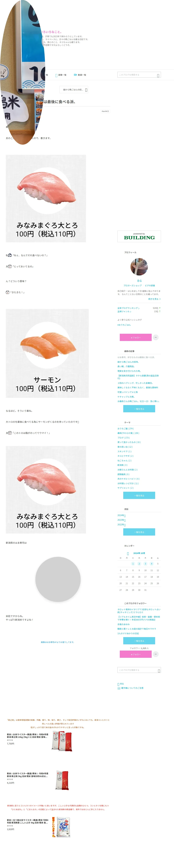Click the 新之助 10kg rice product image
This screenshot has width=174, height=868.
coord(62,741)
